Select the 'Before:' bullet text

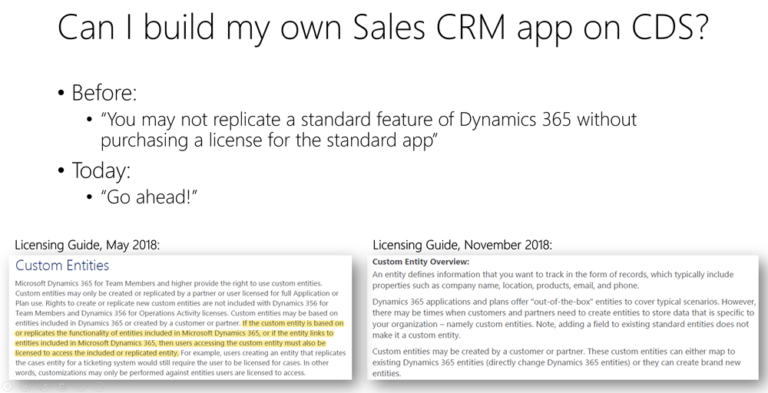104,93
